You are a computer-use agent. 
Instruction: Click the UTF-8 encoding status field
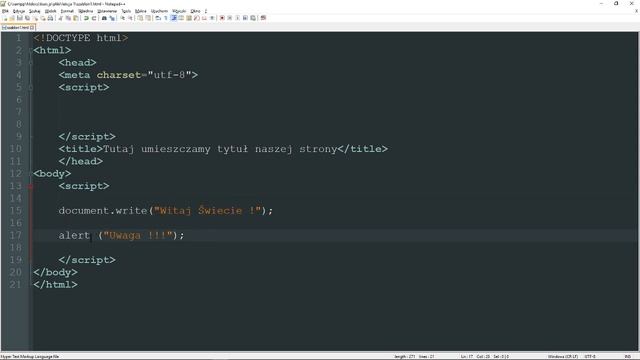pyautogui.click(x=590, y=357)
